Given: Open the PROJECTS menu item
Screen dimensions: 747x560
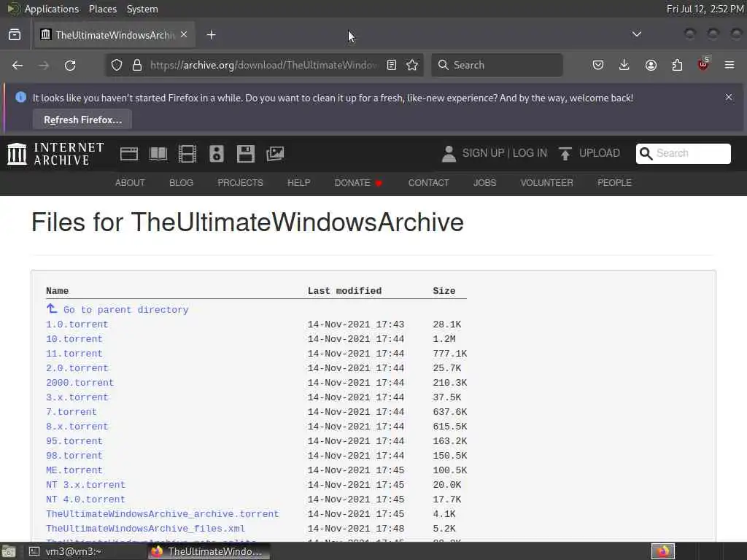Looking at the screenshot, I should [x=240, y=183].
